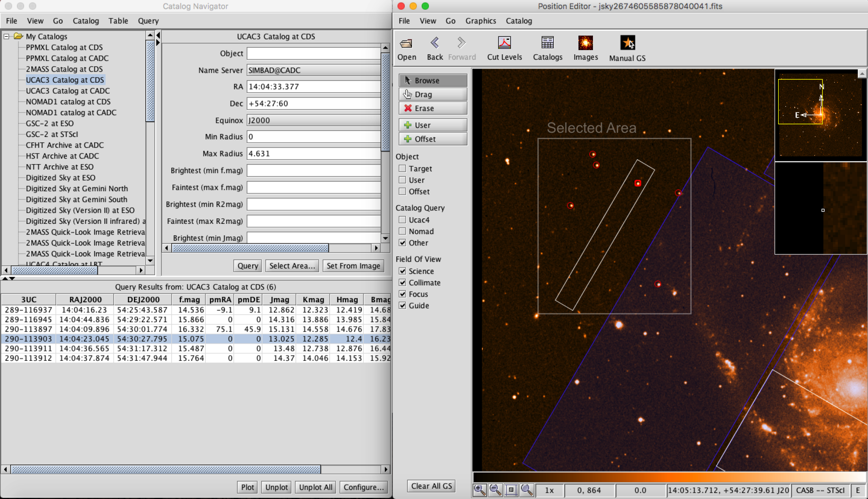Select results row 289-116937
This screenshot has height=499, width=868.
[196, 310]
